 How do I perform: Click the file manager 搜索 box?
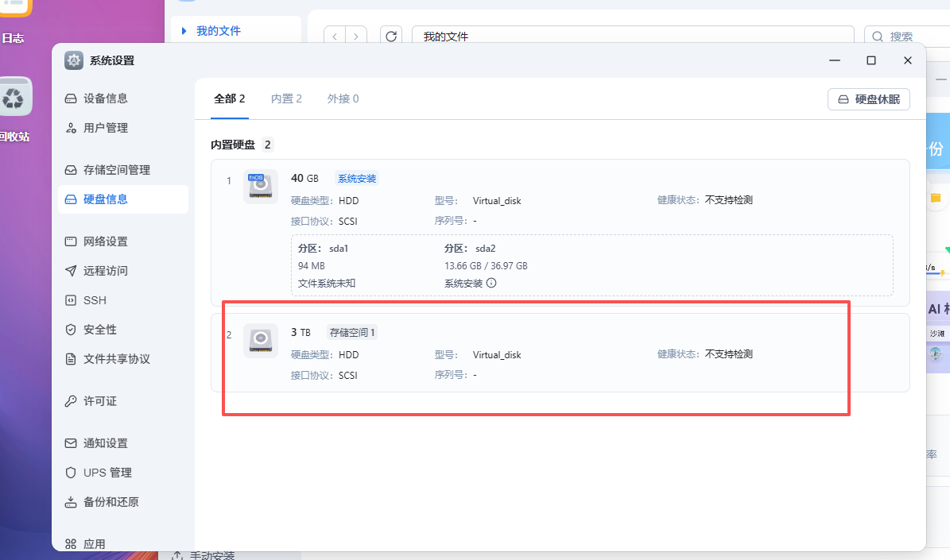(907, 37)
